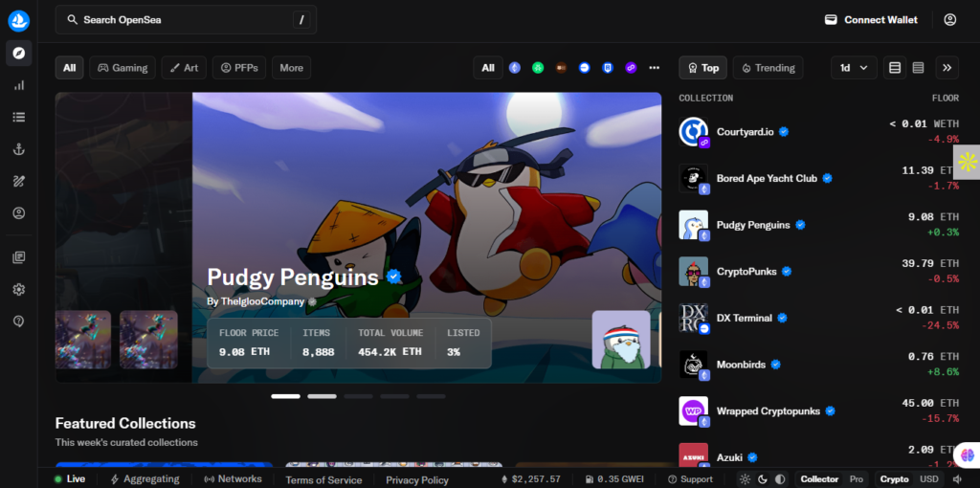This screenshot has width=980, height=488.
Task: Select system theme half-circle toggle
Action: (x=779, y=479)
